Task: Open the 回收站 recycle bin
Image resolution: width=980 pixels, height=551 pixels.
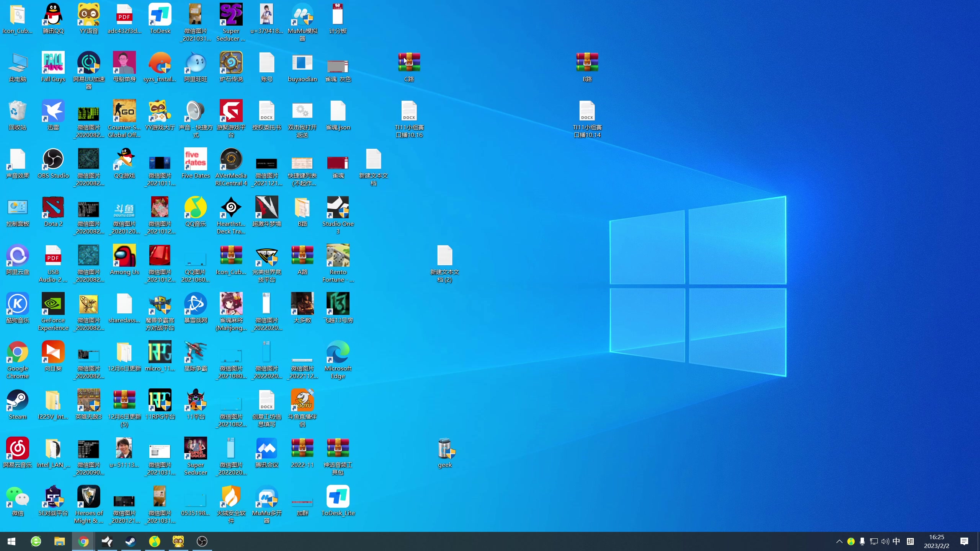Action: [x=18, y=116]
